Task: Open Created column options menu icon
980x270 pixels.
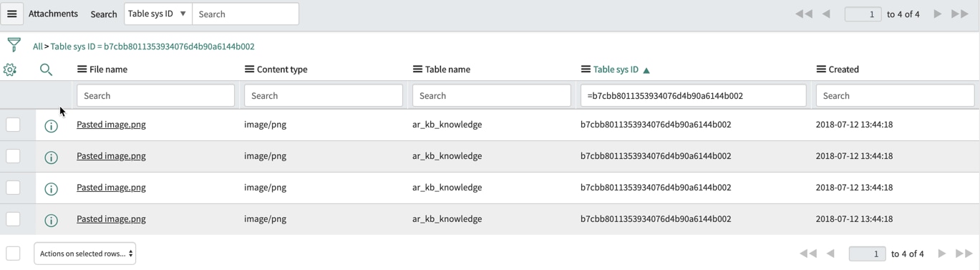Action: click(821, 69)
